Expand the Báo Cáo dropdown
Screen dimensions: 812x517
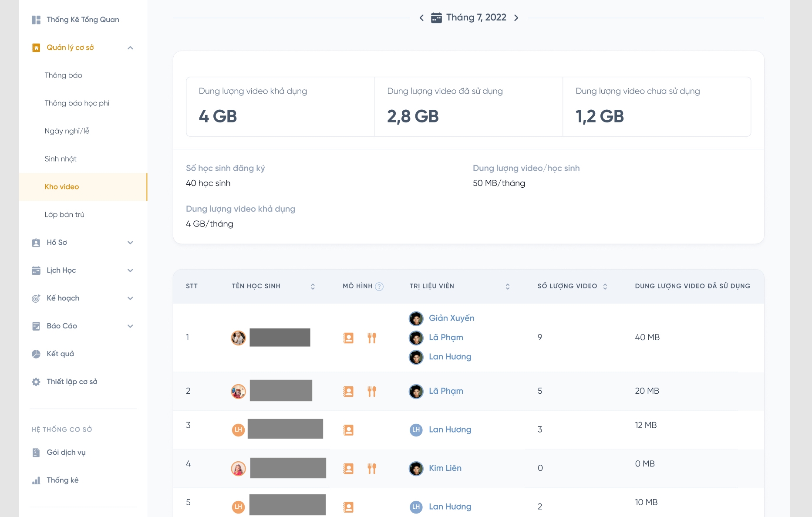[x=130, y=326]
